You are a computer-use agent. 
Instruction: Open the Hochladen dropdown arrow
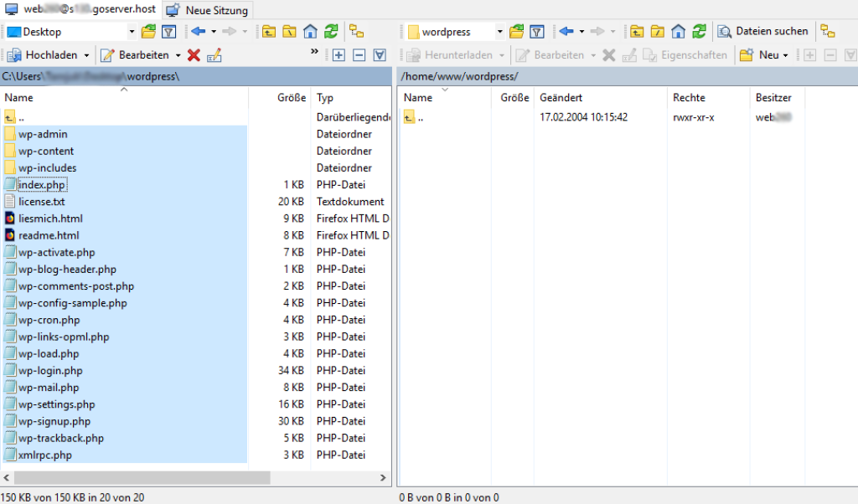85,55
